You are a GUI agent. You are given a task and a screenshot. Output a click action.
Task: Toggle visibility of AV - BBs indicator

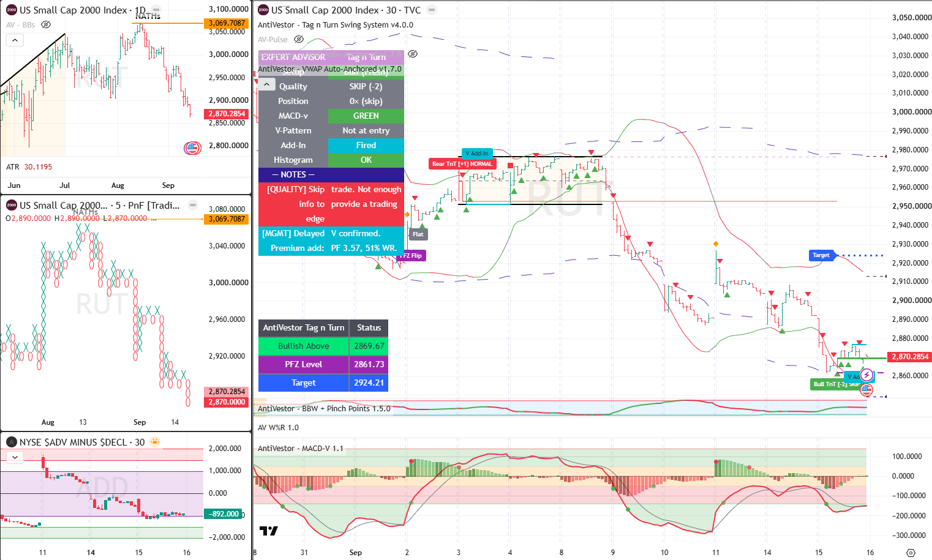coord(46,24)
